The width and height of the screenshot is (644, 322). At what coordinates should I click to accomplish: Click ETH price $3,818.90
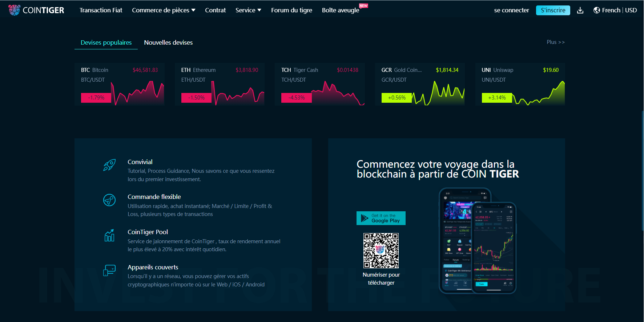coord(247,70)
